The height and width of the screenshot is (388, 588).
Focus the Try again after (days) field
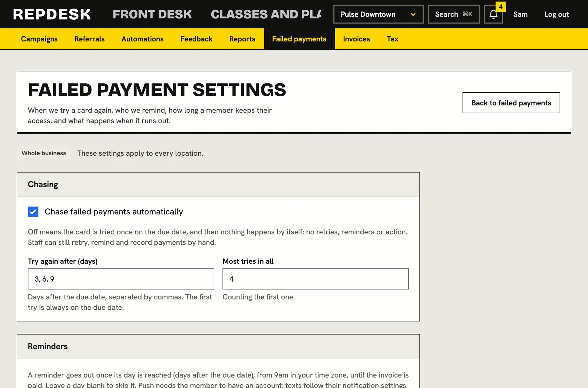click(x=121, y=279)
